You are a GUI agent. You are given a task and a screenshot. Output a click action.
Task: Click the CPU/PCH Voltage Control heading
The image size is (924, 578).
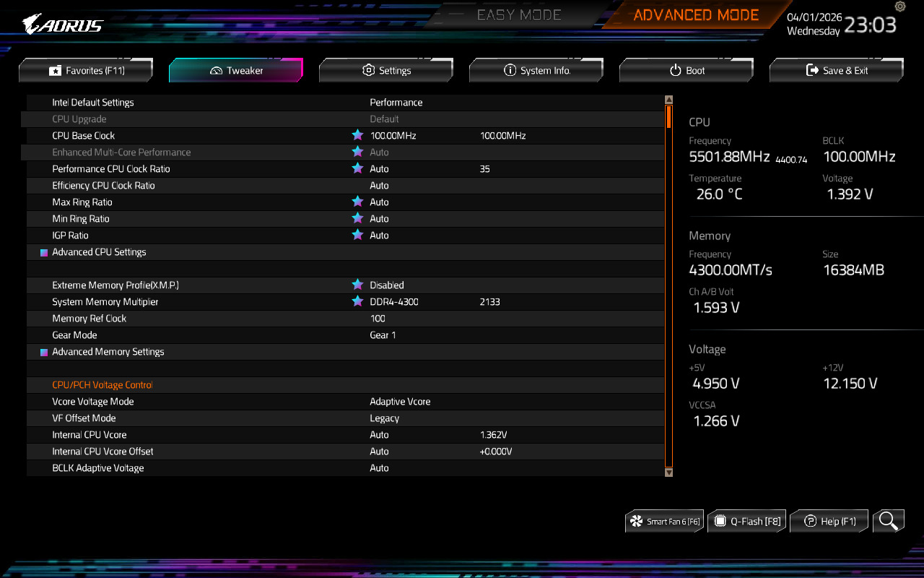tap(103, 385)
